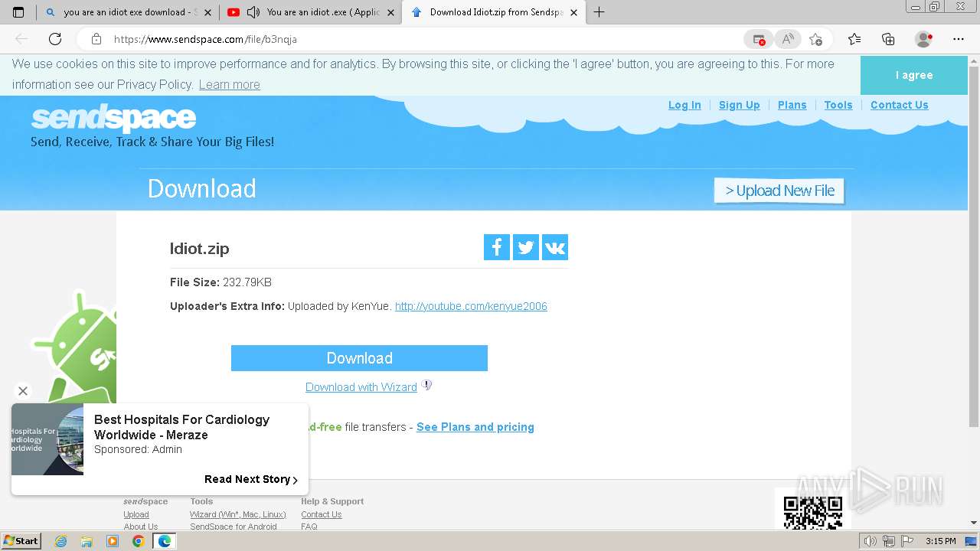Open Favorites list icon
The height and width of the screenshot is (551, 980).
tap(854, 39)
